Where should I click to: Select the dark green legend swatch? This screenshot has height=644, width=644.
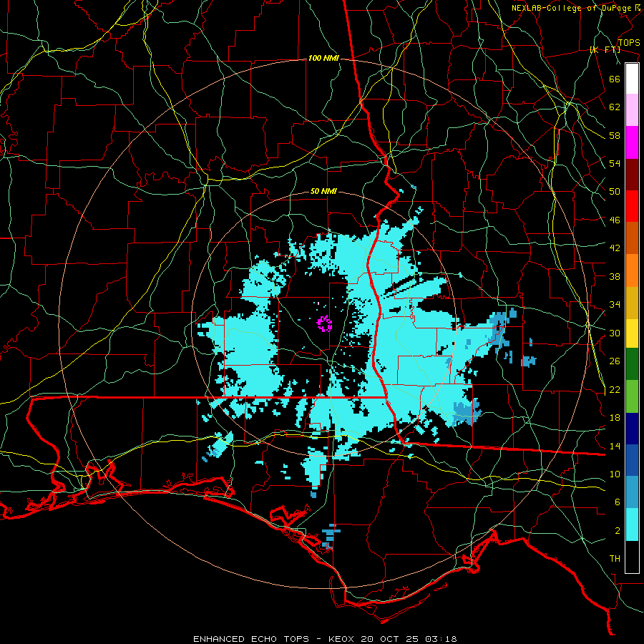(632, 364)
